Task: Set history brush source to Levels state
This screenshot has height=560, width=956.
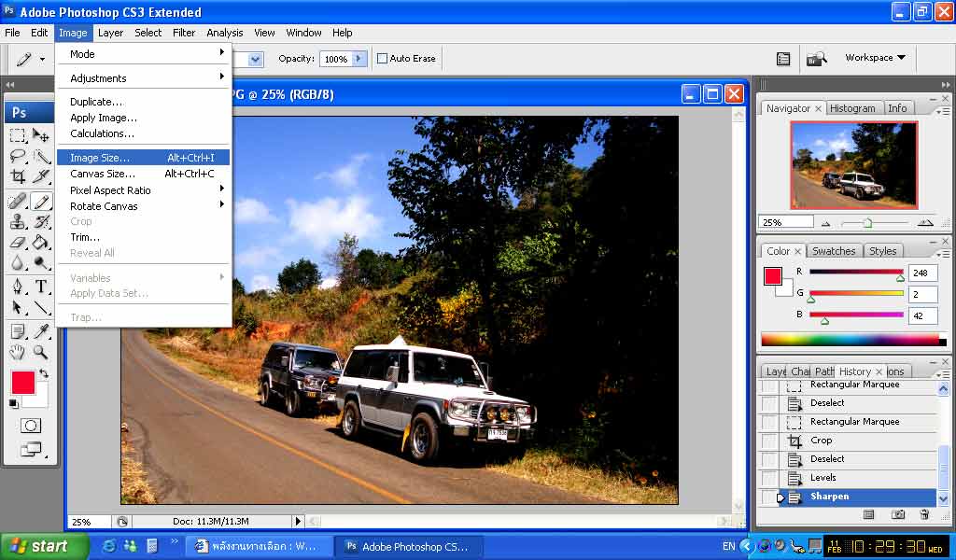Action: [769, 478]
